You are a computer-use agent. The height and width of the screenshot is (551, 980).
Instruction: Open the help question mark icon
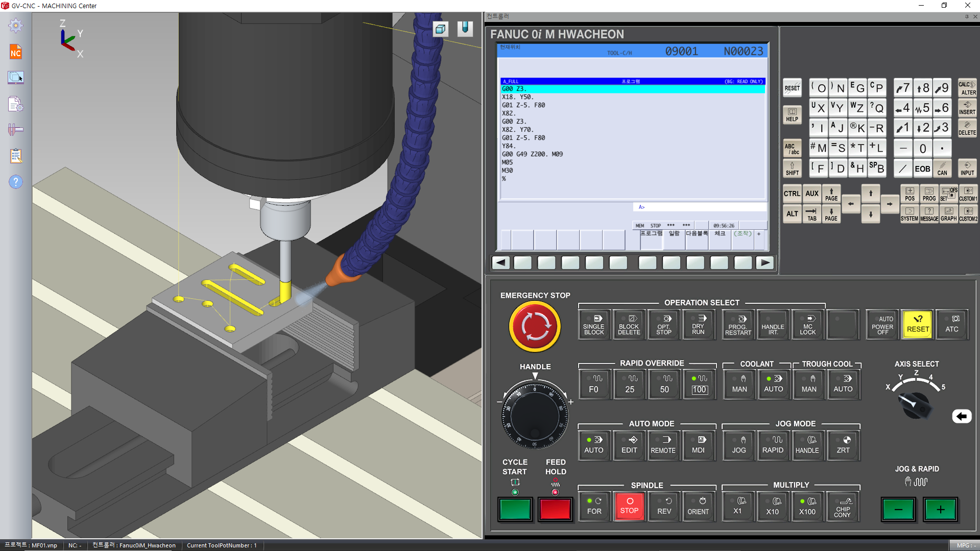[16, 182]
